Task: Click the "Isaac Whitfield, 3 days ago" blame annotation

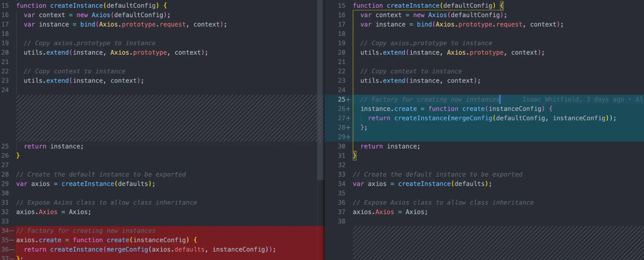Action: pyautogui.click(x=573, y=100)
